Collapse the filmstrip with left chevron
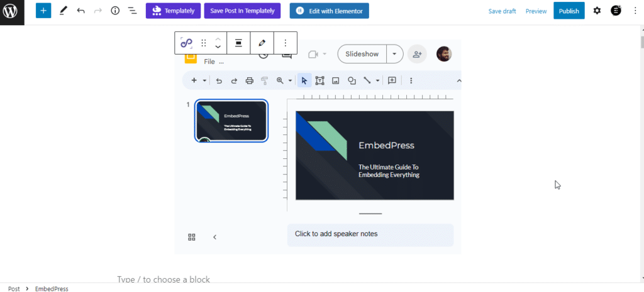The image size is (644, 292). [214, 237]
